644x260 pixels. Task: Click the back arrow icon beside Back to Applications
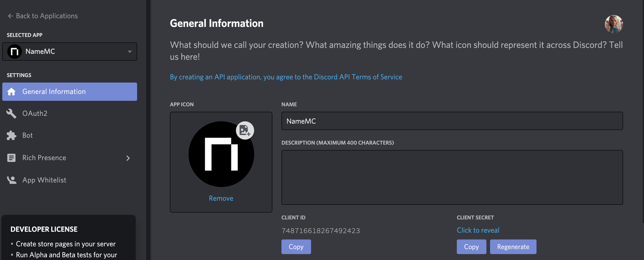[10, 16]
